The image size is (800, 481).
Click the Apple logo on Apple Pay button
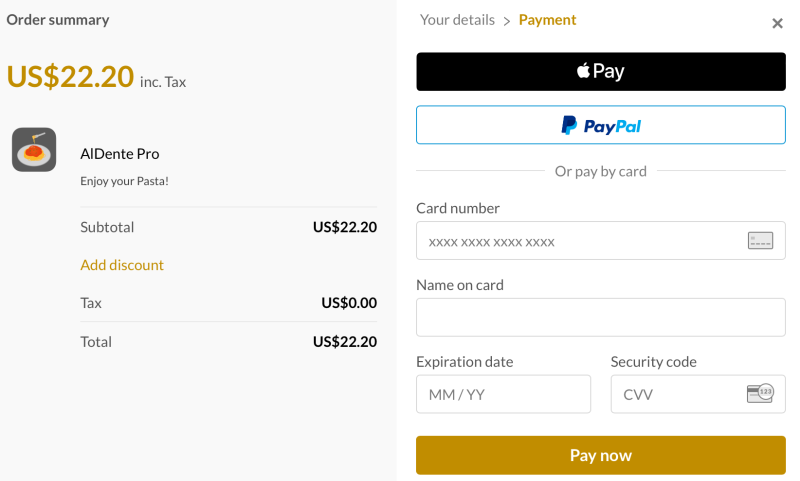pos(583,70)
